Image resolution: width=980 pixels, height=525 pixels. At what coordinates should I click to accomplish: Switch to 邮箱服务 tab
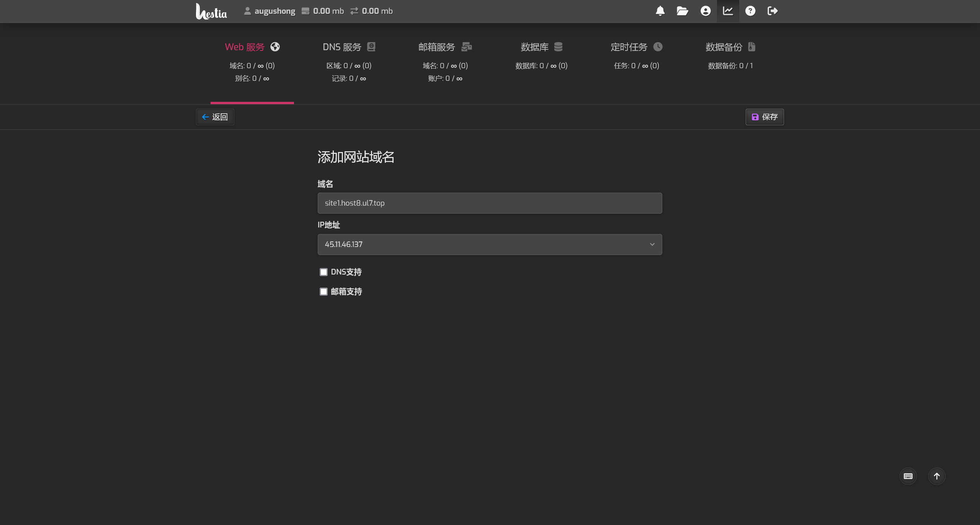(x=445, y=47)
